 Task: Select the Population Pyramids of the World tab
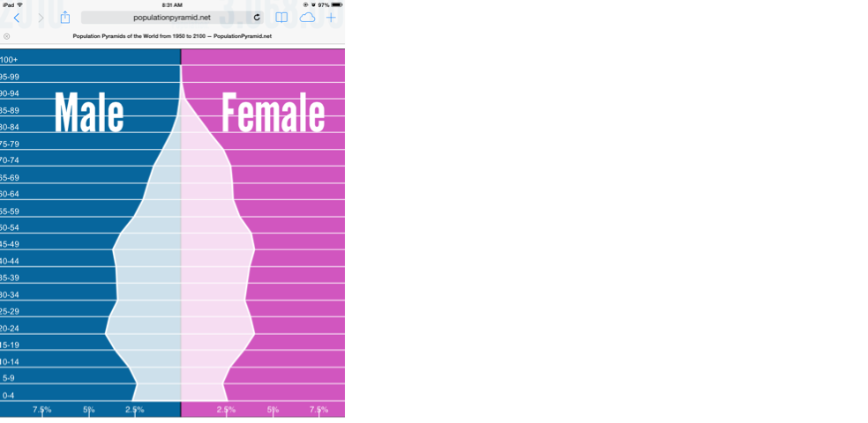coord(172,36)
